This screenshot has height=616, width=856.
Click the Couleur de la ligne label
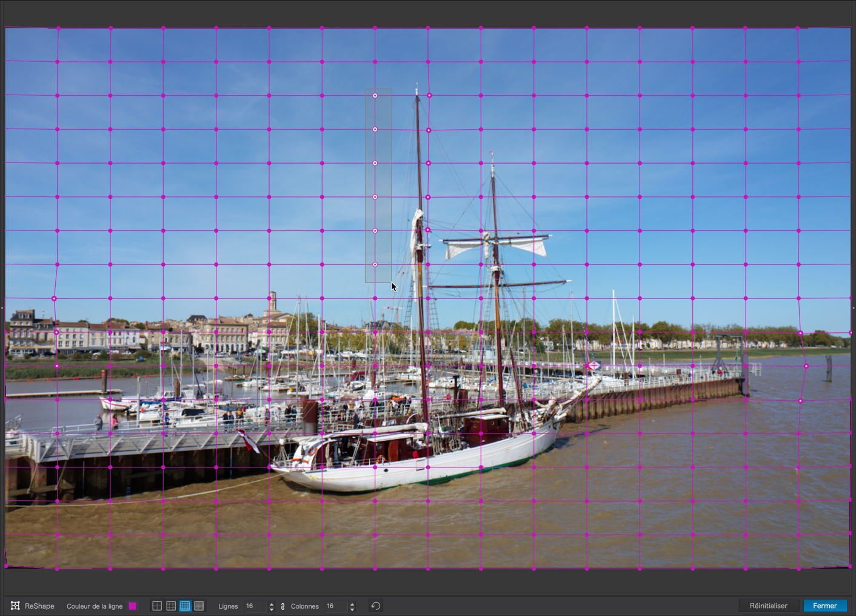tap(95, 606)
